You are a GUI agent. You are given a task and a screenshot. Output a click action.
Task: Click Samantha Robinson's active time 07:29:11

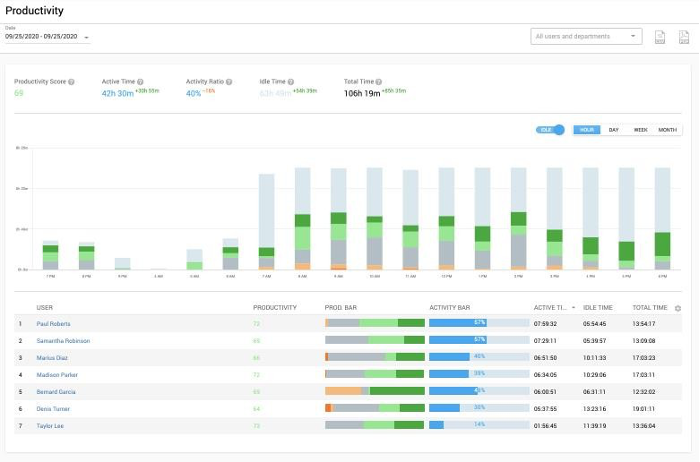click(545, 341)
